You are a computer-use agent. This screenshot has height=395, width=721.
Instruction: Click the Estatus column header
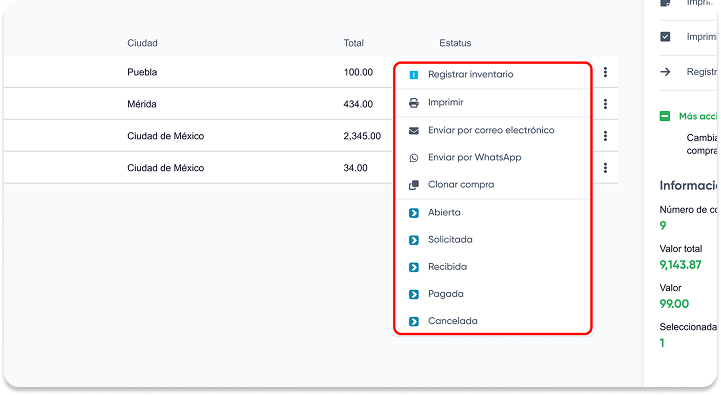455,43
